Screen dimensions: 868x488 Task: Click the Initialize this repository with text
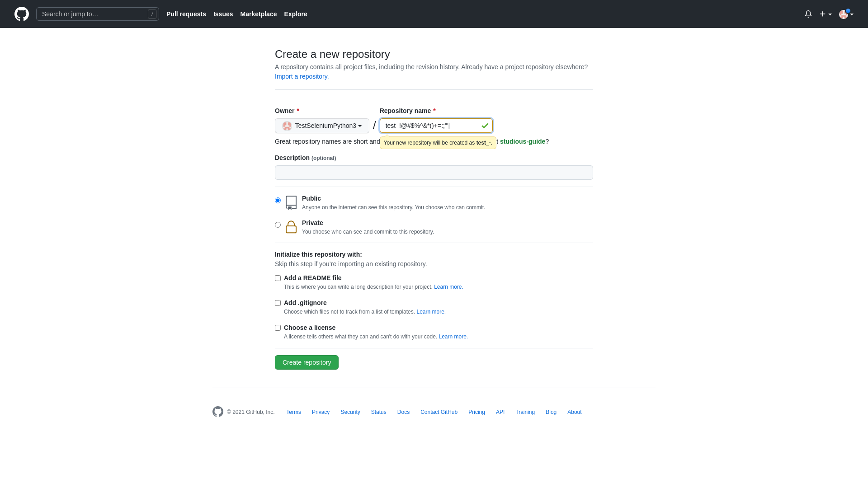(318, 254)
